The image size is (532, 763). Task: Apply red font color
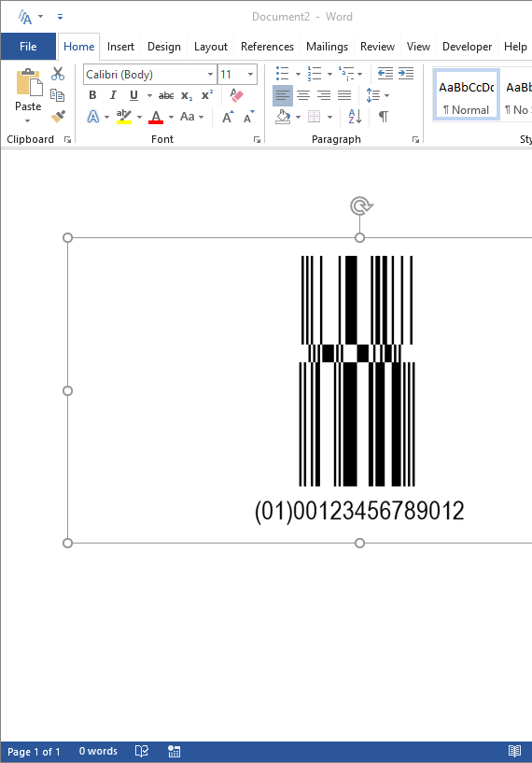(156, 117)
